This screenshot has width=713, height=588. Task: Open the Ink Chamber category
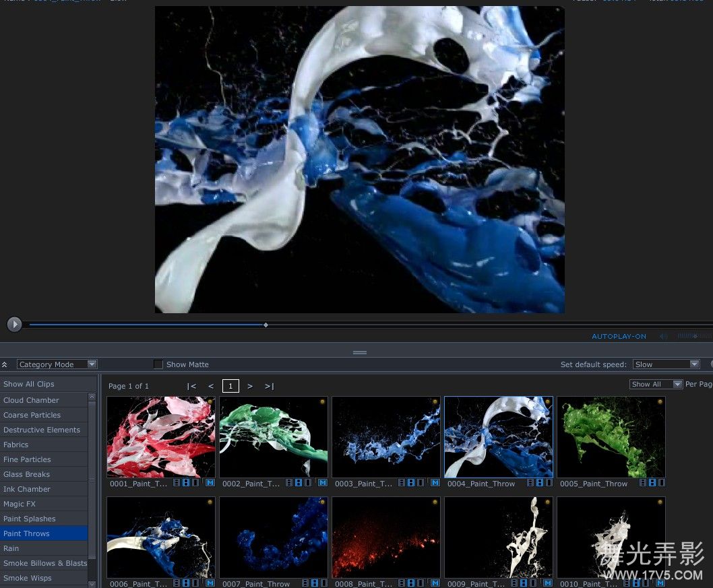44,489
